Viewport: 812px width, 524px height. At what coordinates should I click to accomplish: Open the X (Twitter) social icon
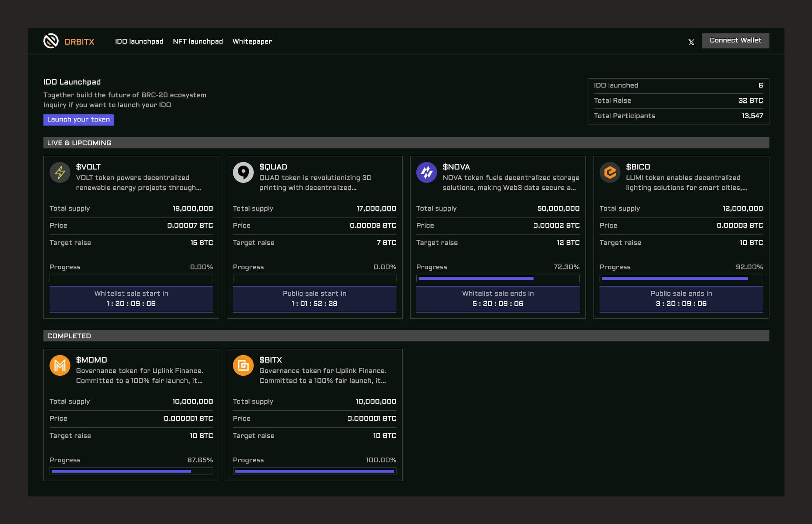pos(691,42)
